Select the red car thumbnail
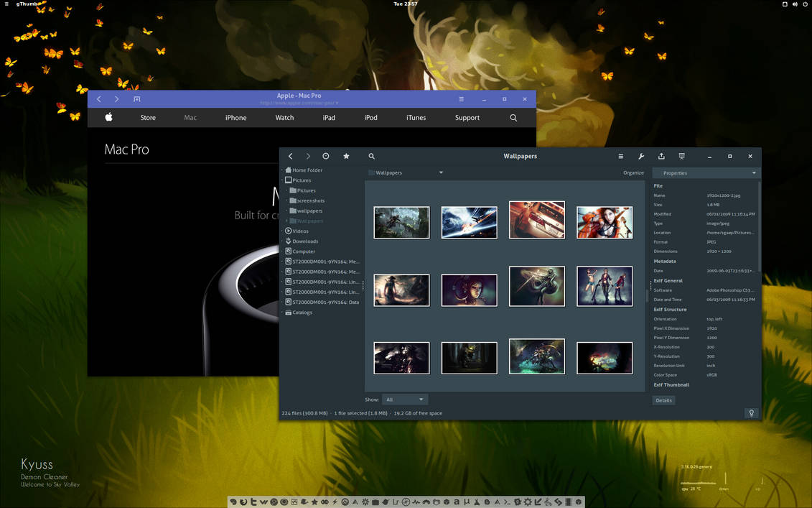This screenshot has width=812, height=508. click(x=537, y=220)
